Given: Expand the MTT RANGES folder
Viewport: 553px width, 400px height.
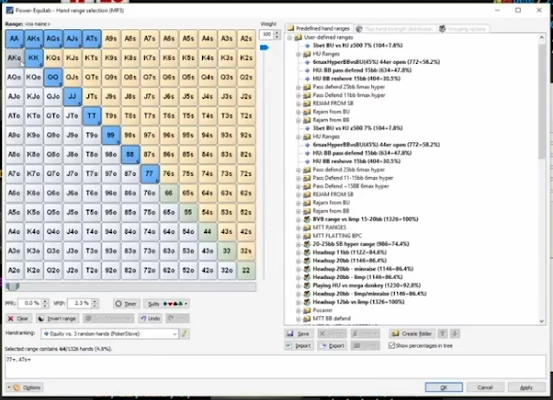Looking at the screenshot, I should click(298, 228).
